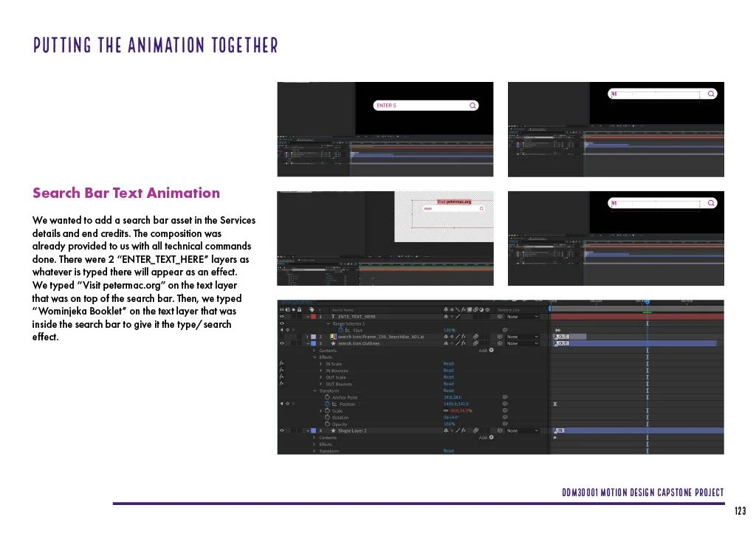This screenshot has height=536, width=756.
Task: Click magnifier icon in ENTER S search bar
Action: click(x=472, y=106)
